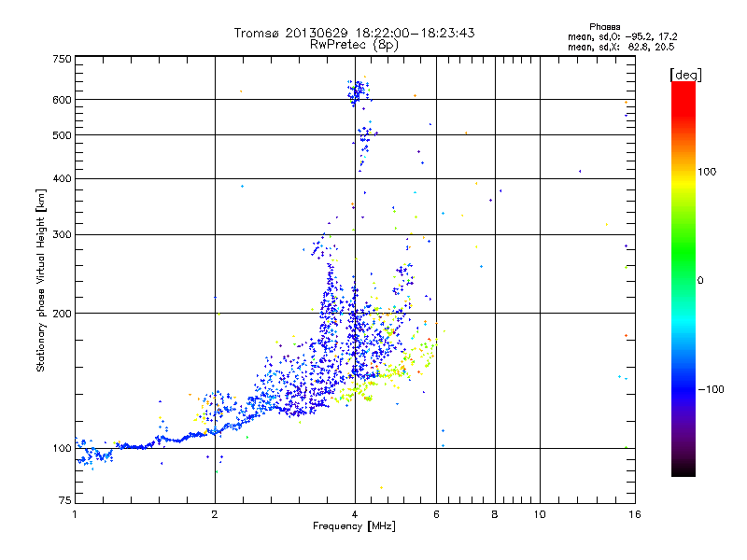Click the '4' x-axis tick label

[355, 514]
